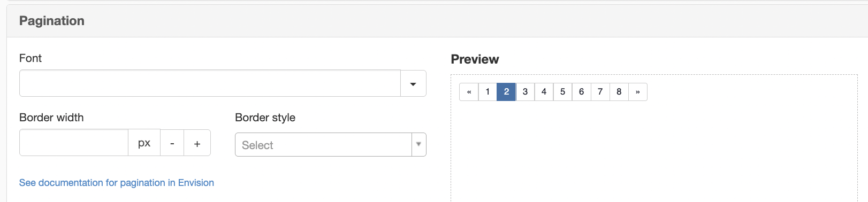Screen dimensions: 868x202
Task: Select active page 2 in pagination
Action: pyautogui.click(x=506, y=92)
